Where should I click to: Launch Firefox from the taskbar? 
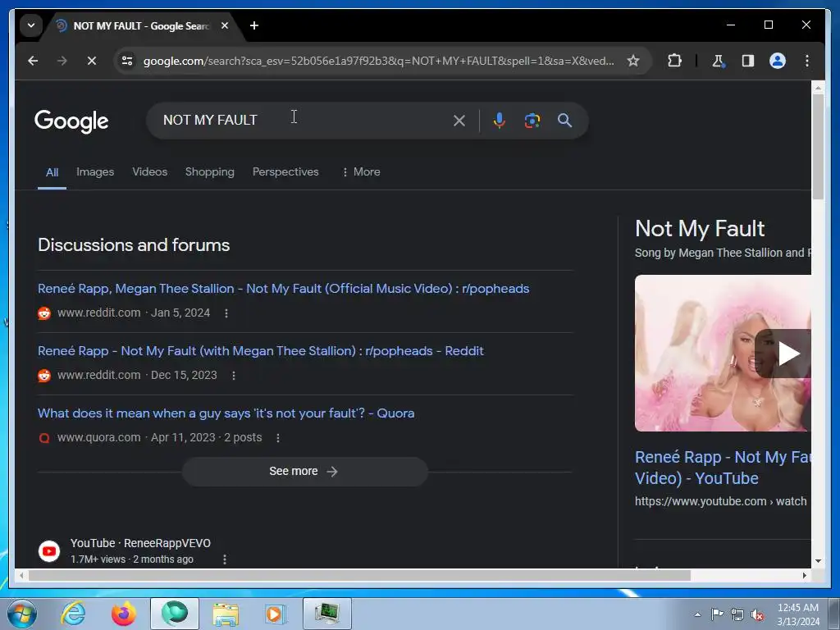point(123,614)
